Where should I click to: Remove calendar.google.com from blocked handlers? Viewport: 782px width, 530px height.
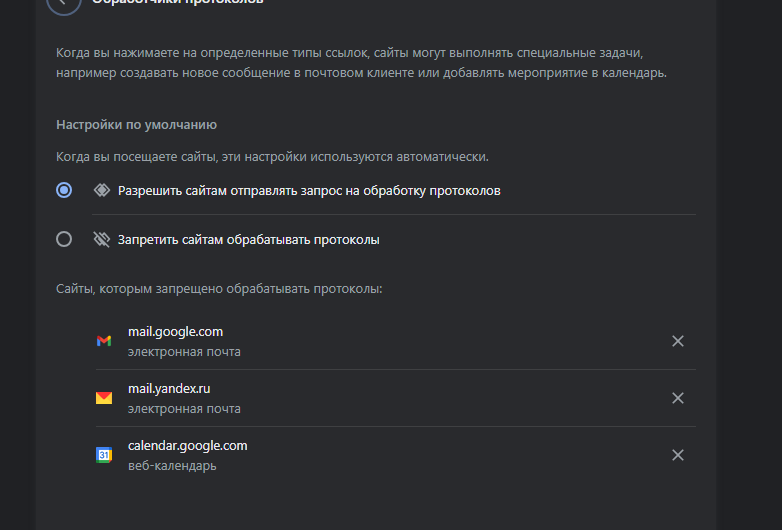pyautogui.click(x=678, y=455)
